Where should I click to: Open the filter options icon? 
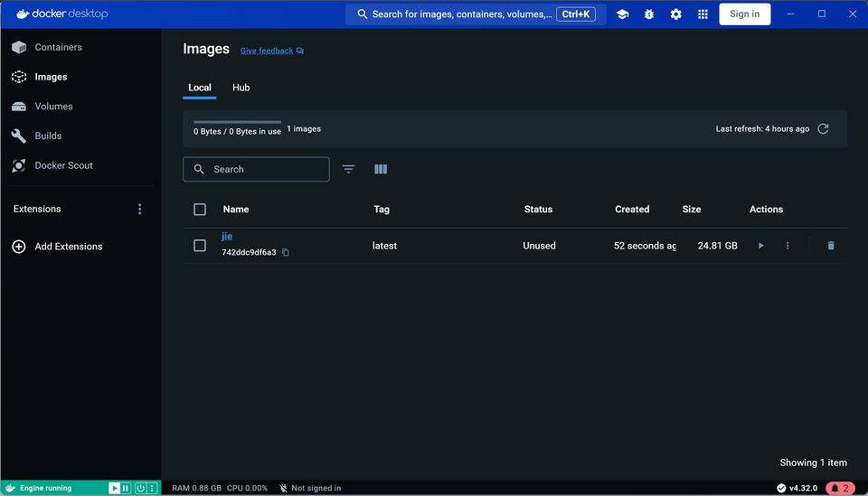pyautogui.click(x=348, y=169)
